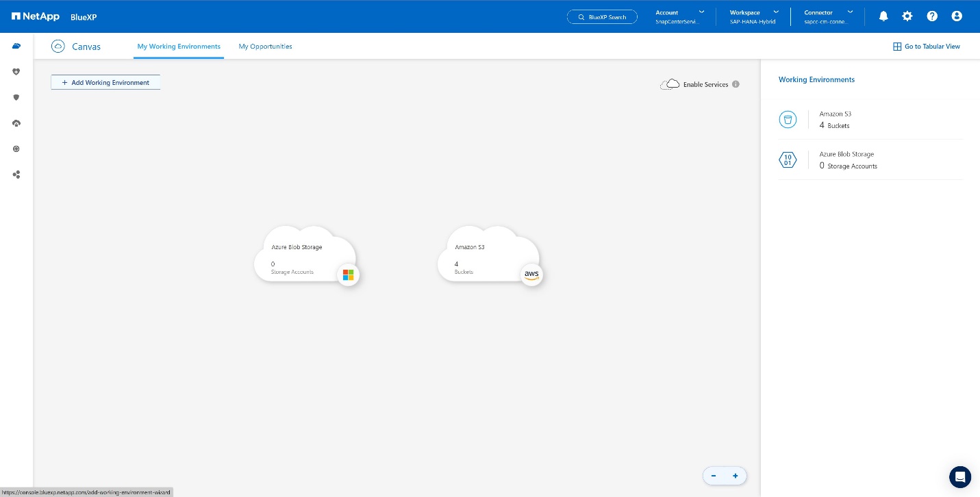Viewport: 980px width, 497px height.
Task: Open settings via the gear icon
Action: tap(907, 16)
